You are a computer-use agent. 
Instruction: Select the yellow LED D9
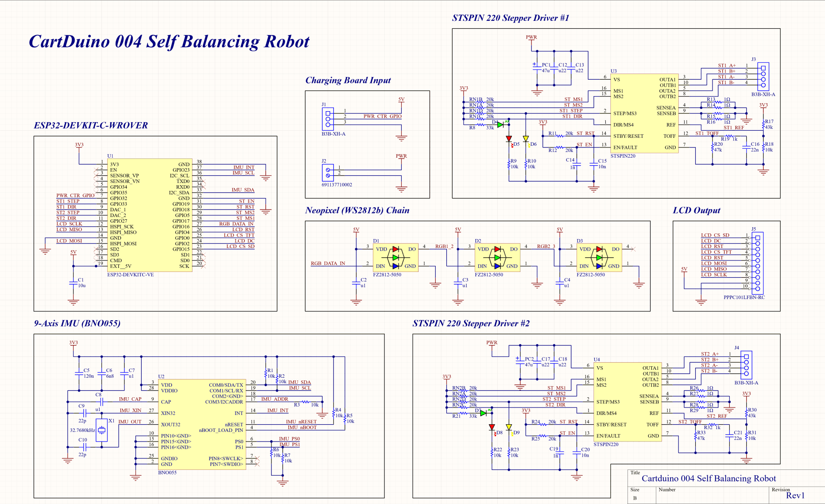(509, 427)
